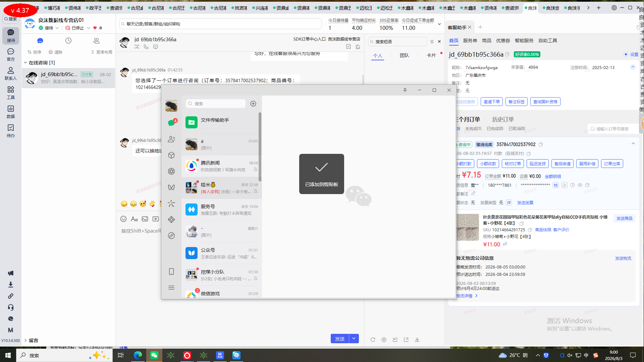This screenshot has height=362, width=644.
Task: Toggle 紧凑布局 compact layout
Action: tap(102, 52)
